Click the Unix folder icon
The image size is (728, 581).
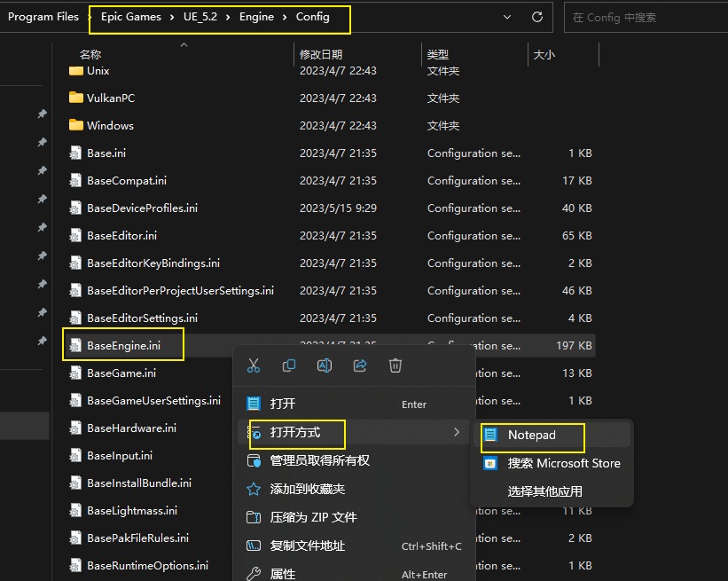click(x=75, y=71)
